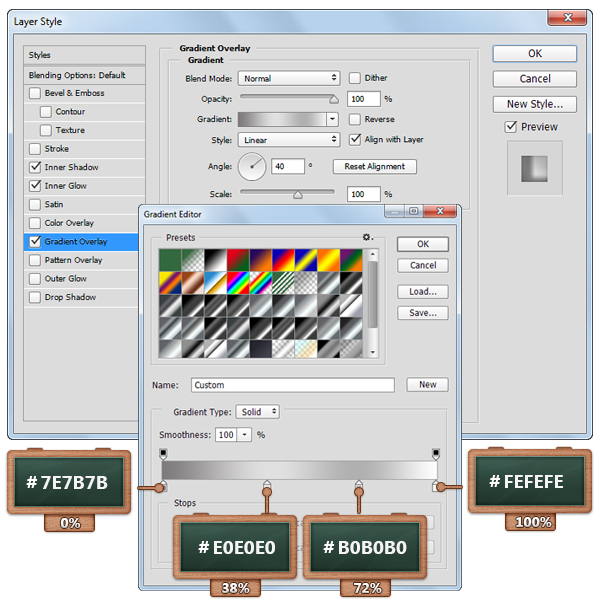Click the left opacity stop above gradient bar
The width and height of the screenshot is (600, 600).
[164, 454]
